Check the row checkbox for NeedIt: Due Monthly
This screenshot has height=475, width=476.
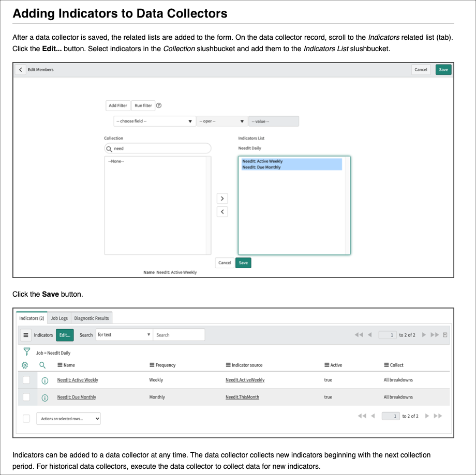26,397
